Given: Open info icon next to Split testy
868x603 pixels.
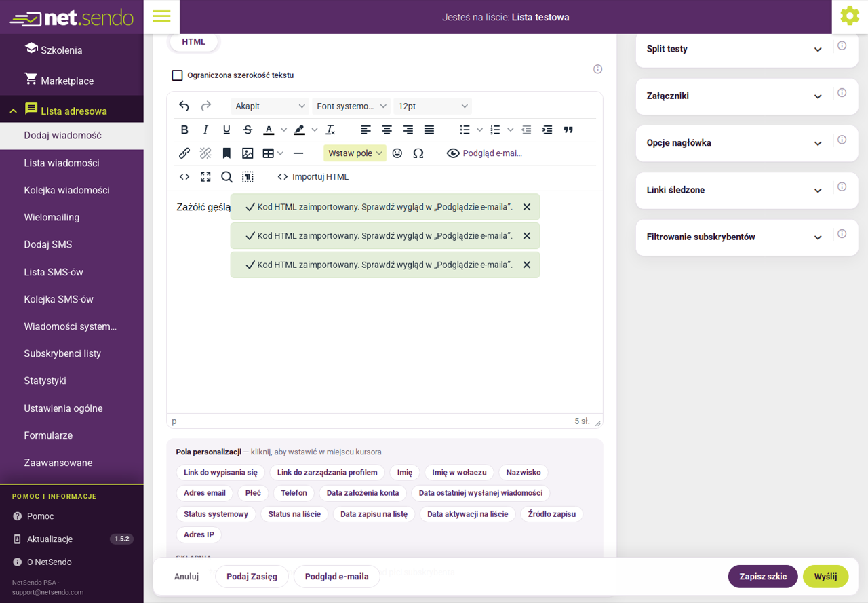Looking at the screenshot, I should [x=842, y=46].
